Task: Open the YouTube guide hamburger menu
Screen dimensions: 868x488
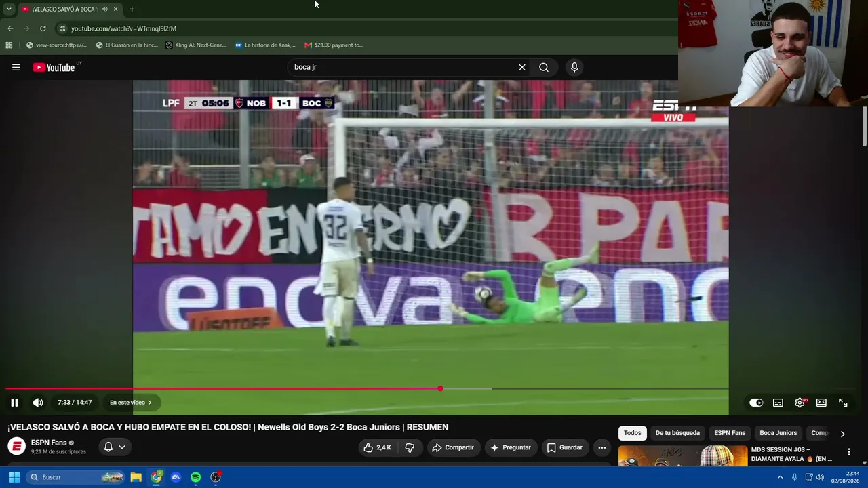Action: pyautogui.click(x=16, y=67)
